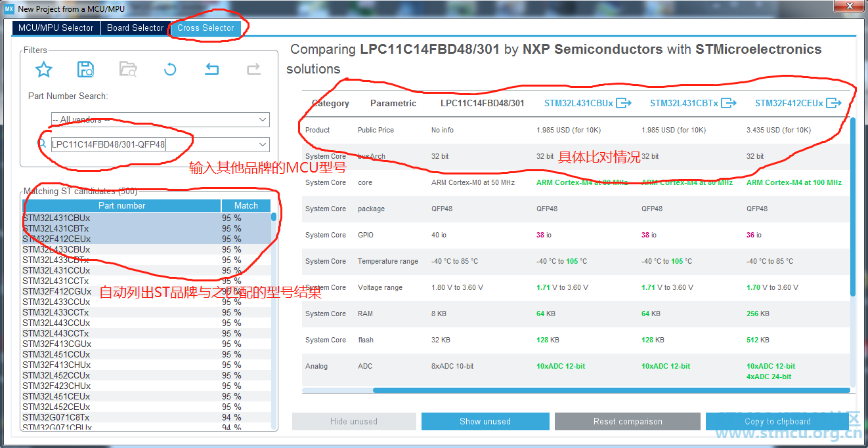Select STM32L433CCUx row in candidates list
The height and width of the screenshot is (448, 868).
pos(146,302)
